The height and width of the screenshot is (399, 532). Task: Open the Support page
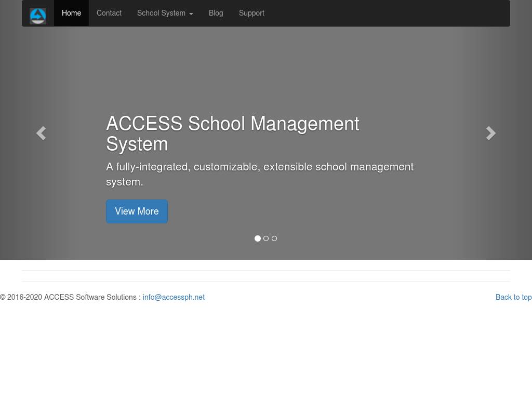click(251, 13)
